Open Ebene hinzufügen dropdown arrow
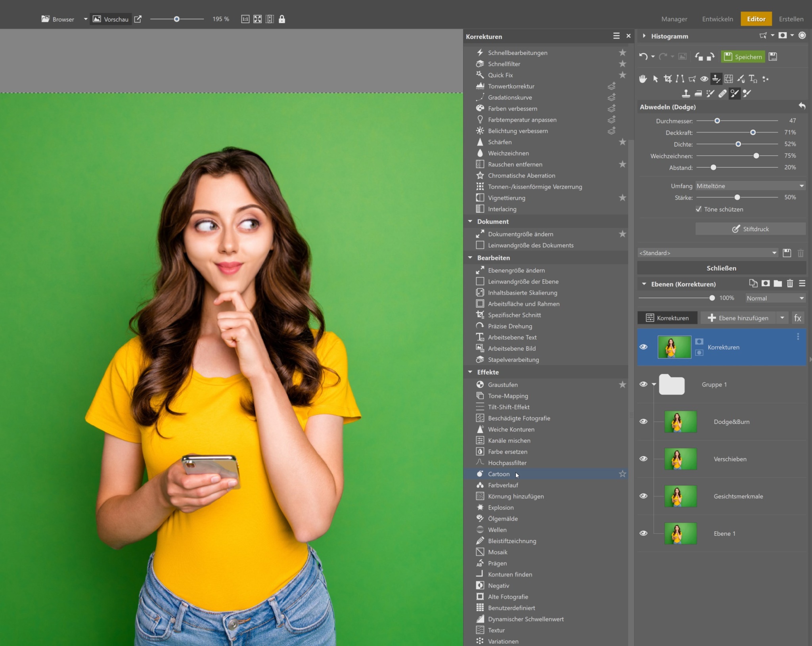Viewport: 812px width, 646px height. point(782,318)
